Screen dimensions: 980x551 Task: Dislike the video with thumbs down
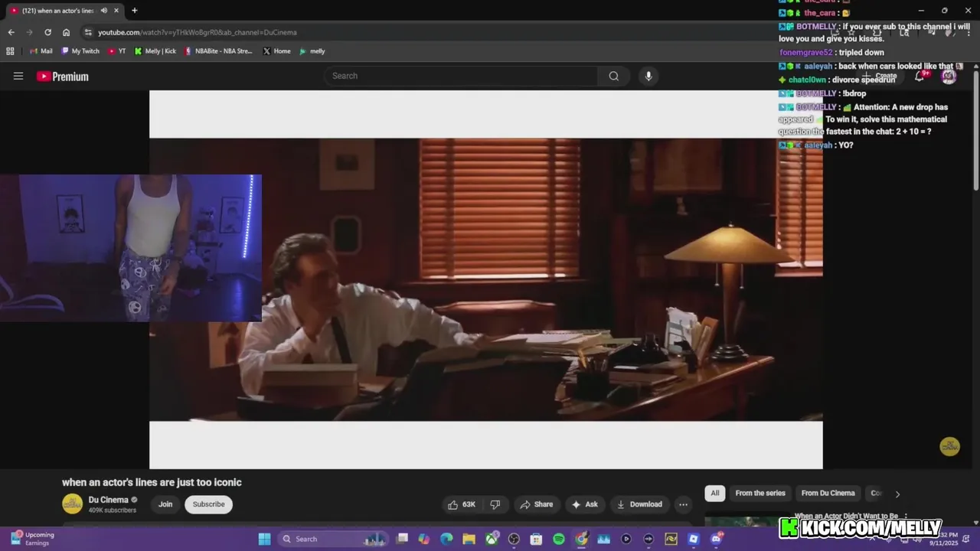point(495,504)
